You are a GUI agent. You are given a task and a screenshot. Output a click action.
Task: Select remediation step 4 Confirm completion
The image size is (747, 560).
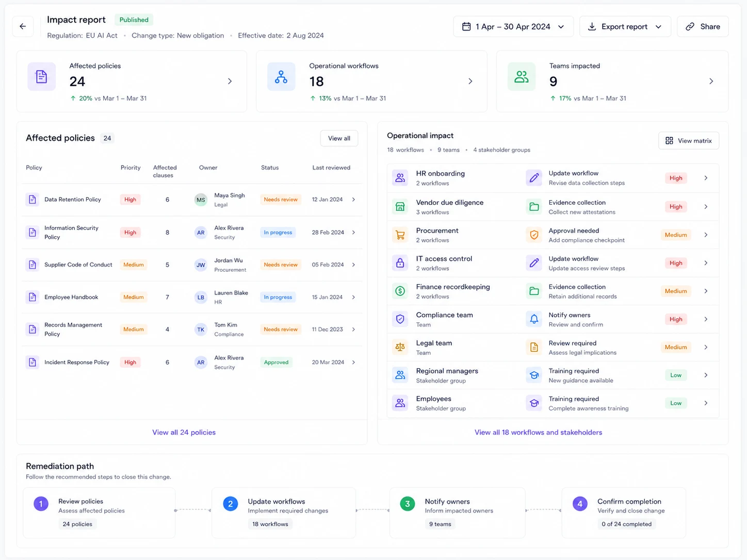(x=624, y=513)
